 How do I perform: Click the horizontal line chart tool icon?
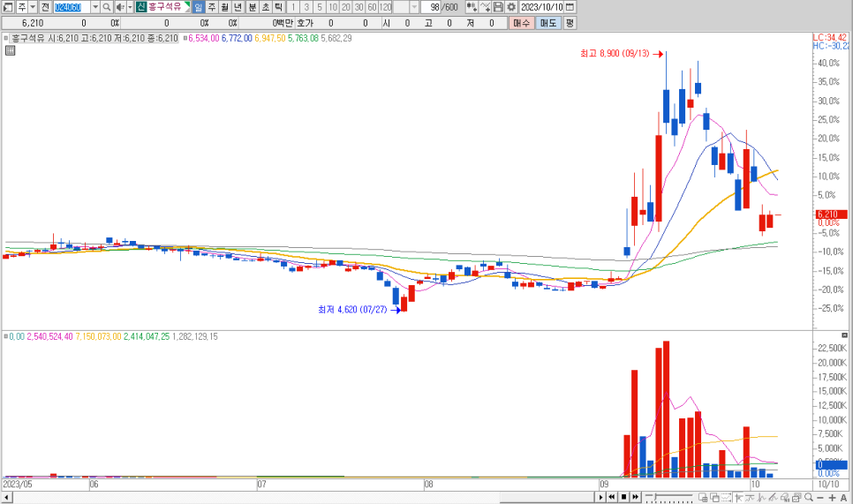(750, 497)
